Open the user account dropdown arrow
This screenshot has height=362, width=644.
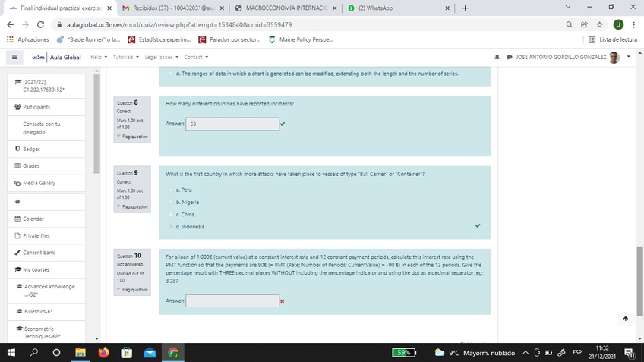point(628,57)
